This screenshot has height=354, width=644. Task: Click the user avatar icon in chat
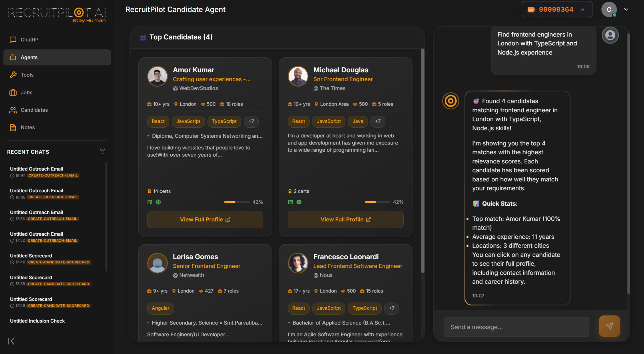pyautogui.click(x=610, y=35)
